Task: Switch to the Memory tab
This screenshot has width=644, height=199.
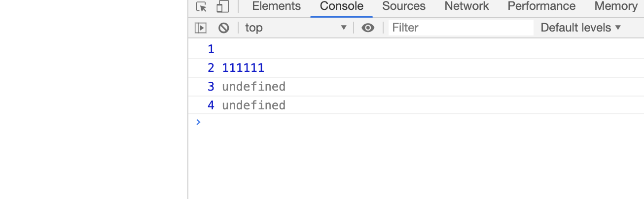Action: click(x=616, y=6)
